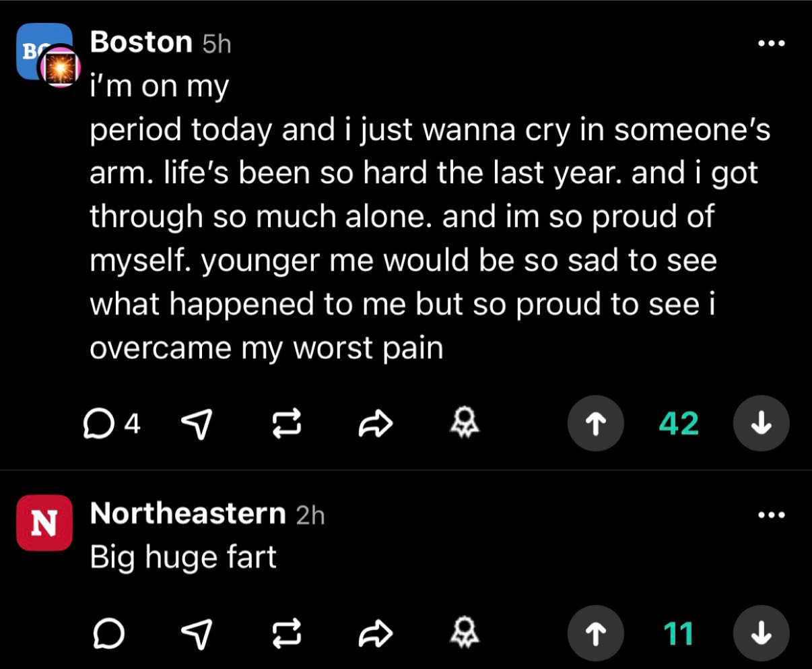Tap the Boston school name label
Image resolution: width=812 pixels, height=669 pixels.
[x=141, y=42]
